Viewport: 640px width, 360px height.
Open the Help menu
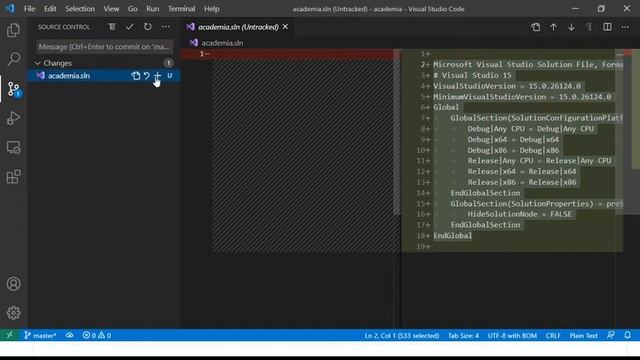(211, 9)
